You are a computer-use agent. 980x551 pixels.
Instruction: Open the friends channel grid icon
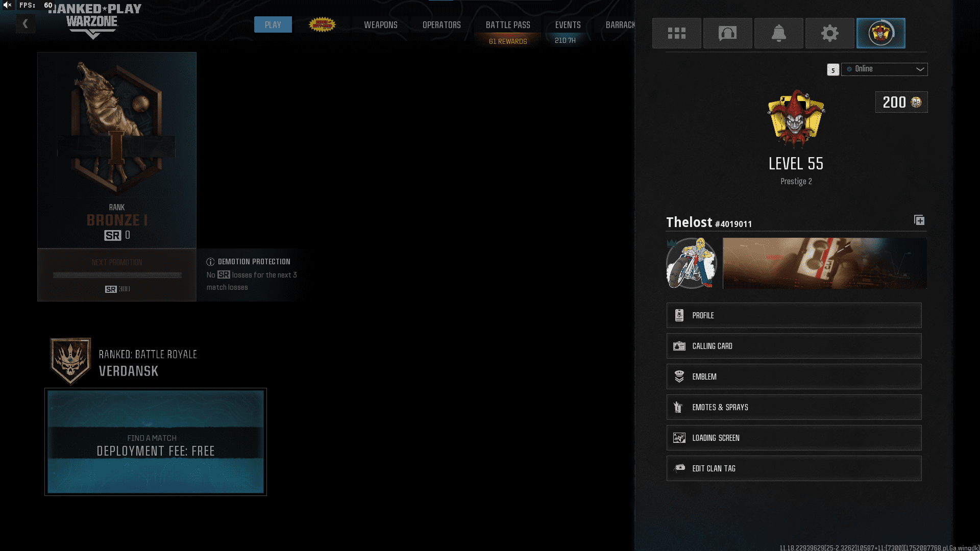click(x=676, y=33)
